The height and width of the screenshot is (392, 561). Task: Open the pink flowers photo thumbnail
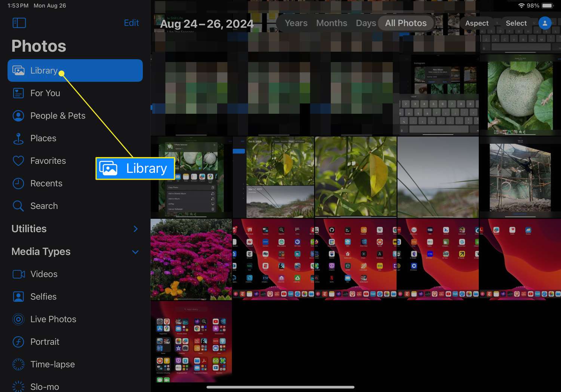click(191, 259)
